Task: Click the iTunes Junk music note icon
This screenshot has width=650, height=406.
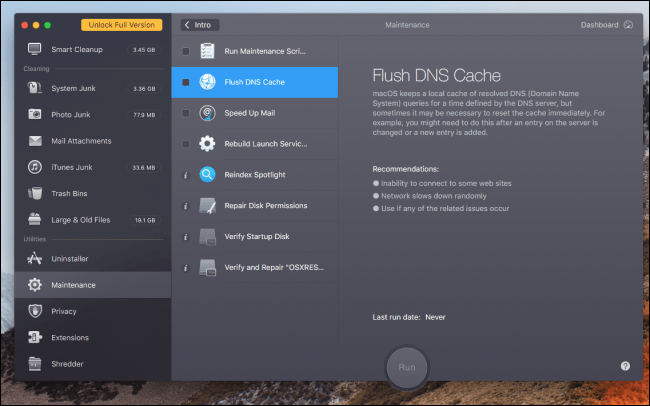Action: click(35, 166)
